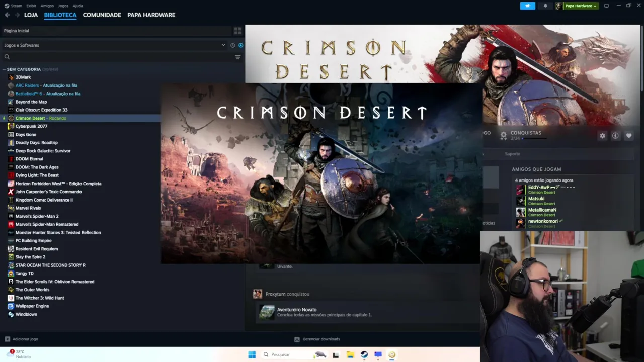Open the weather widget showing 28°C
This screenshot has height=362, width=644.
tap(19, 354)
